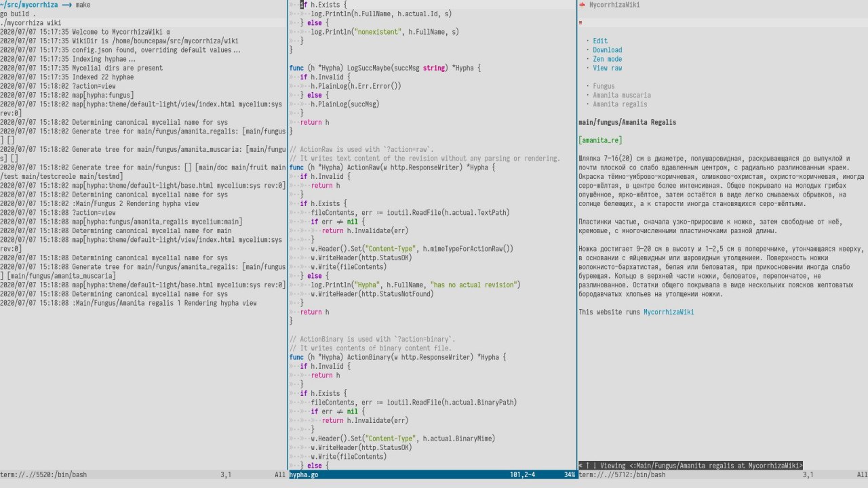
Task: Click the h.PlainLog(succMsg) code line
Action: click(x=345, y=104)
